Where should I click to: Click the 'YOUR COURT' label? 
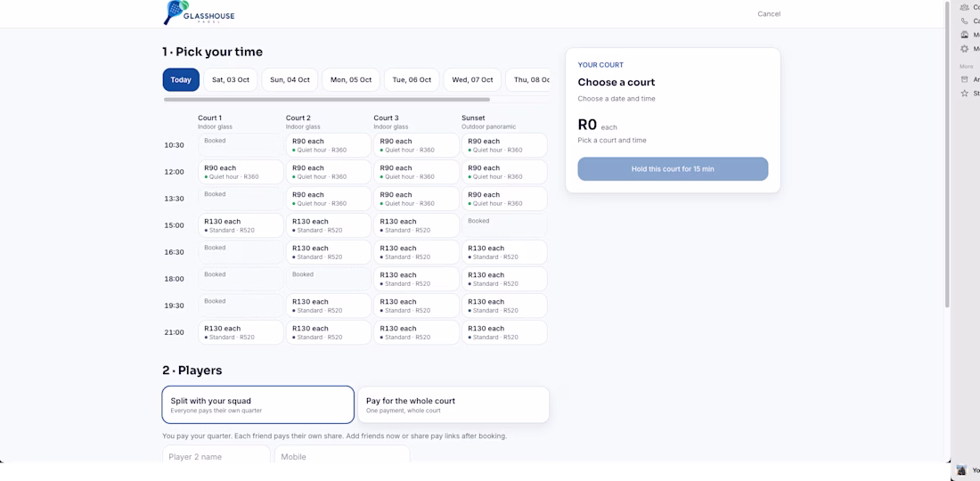(x=600, y=65)
